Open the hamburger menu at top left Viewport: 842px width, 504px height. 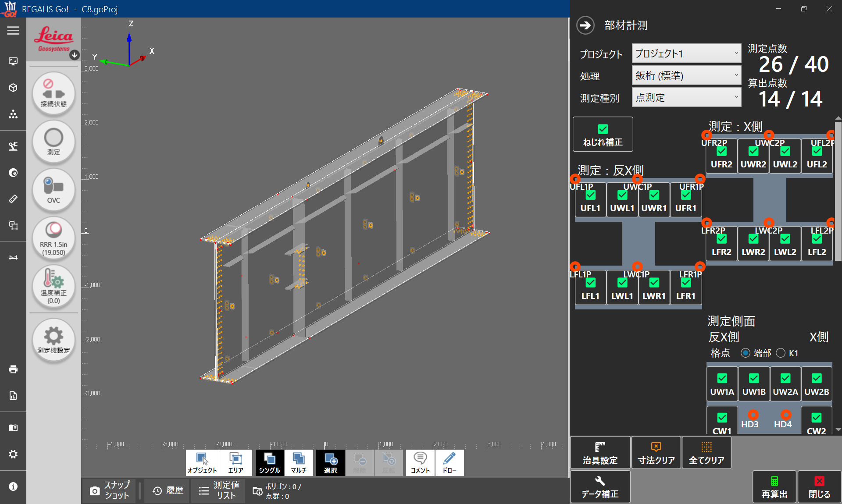[x=13, y=31]
